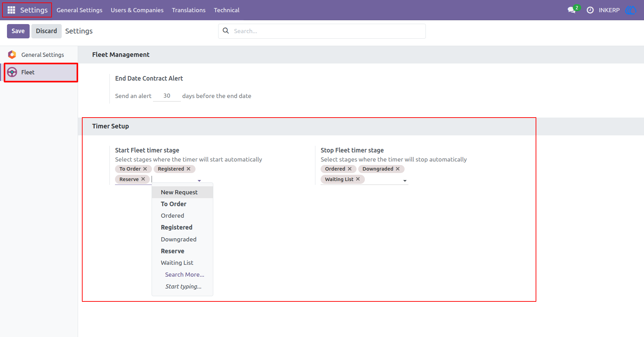Collapse the Start Fleet timer stage dropdown arrow
This screenshot has width=644, height=337.
[199, 181]
